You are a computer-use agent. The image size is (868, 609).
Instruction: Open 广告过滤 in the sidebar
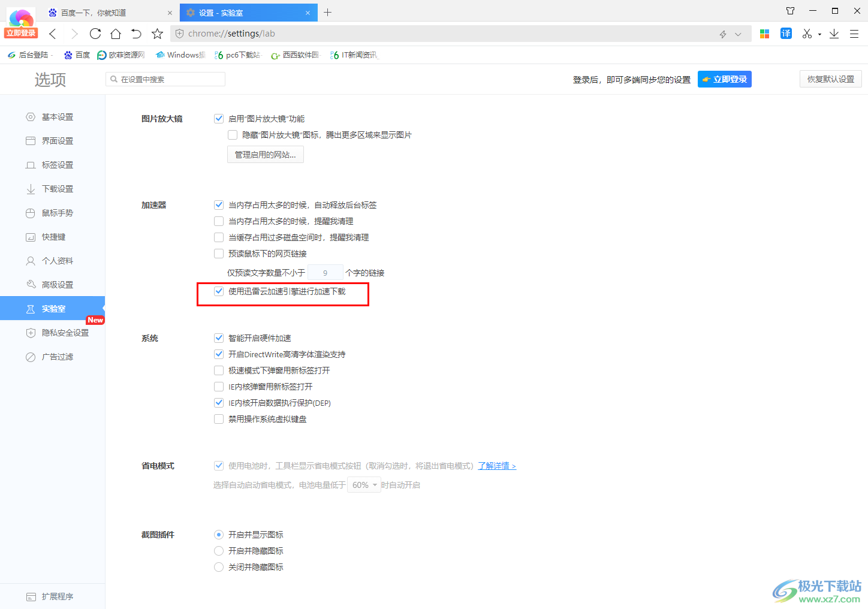pyautogui.click(x=53, y=357)
